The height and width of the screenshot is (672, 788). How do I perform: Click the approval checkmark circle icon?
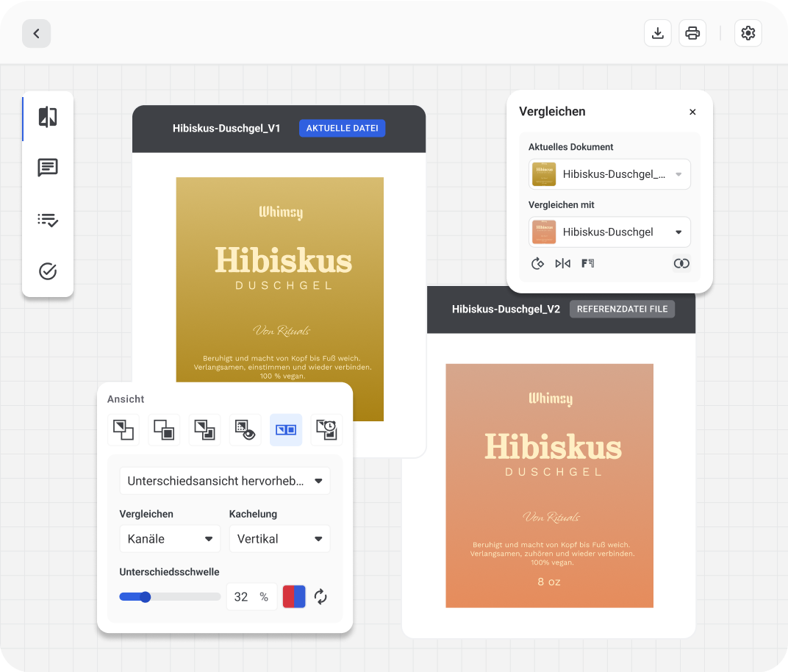pyautogui.click(x=48, y=271)
